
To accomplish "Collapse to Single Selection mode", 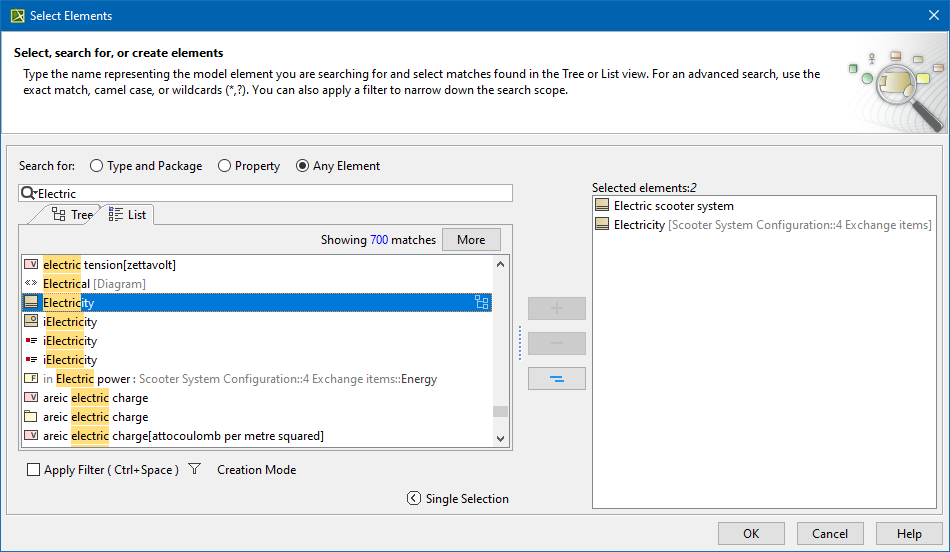I will [414, 499].
